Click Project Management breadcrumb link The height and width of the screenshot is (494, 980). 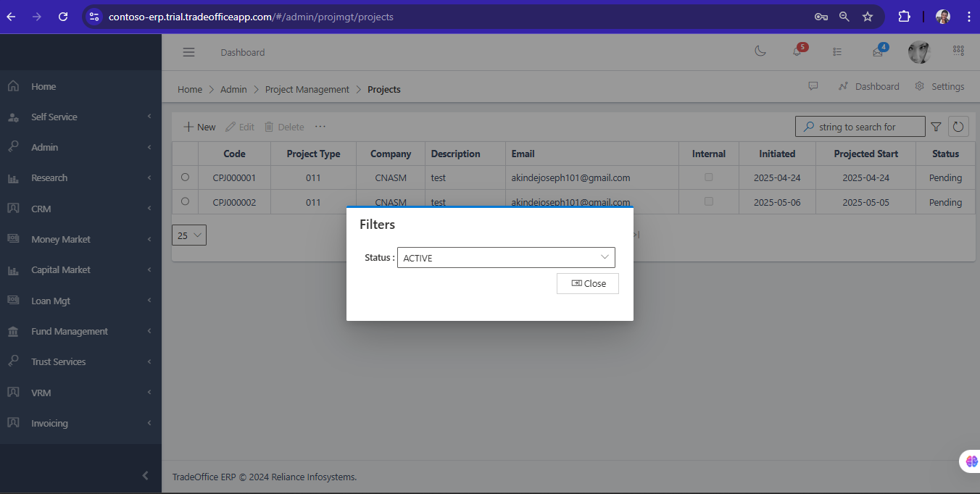coord(307,90)
